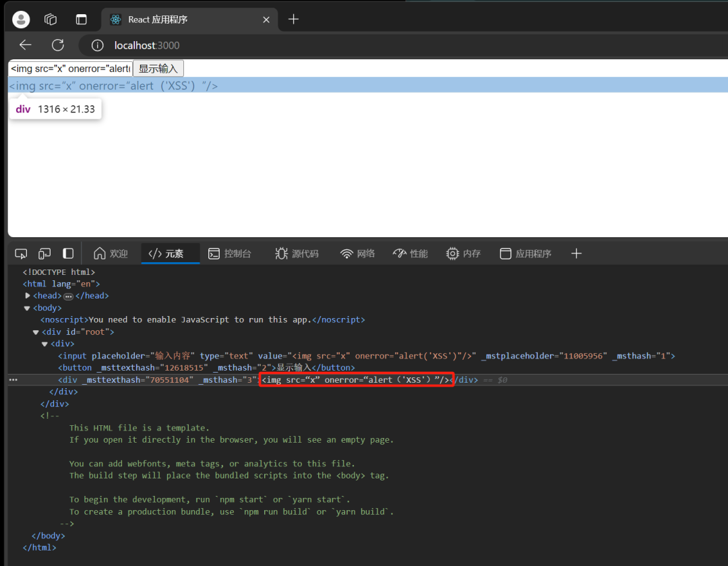The image size is (728, 566).
Task: Toggle device emulation icon in DevTools
Action: [x=44, y=253]
